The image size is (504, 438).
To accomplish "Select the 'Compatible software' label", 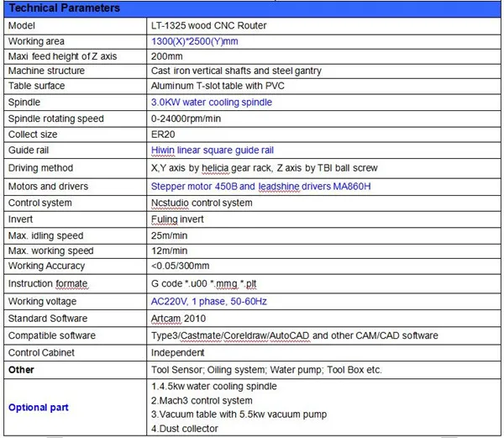I will 52,336.
